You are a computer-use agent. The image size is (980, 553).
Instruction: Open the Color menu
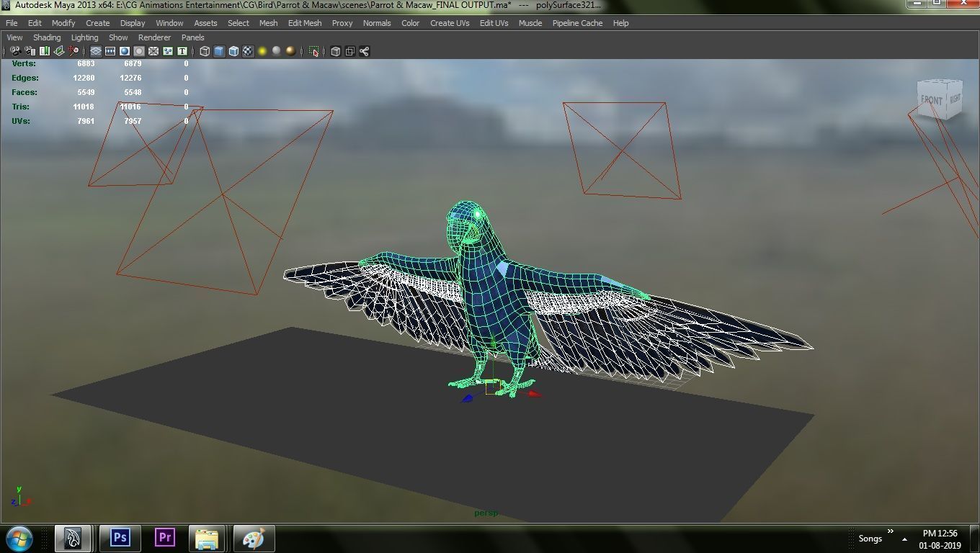411,23
